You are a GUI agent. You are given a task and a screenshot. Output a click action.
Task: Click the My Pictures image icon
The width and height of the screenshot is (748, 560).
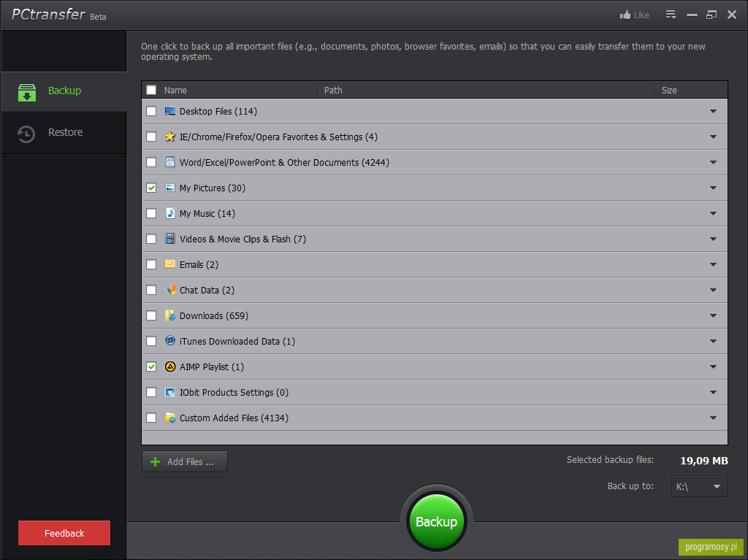tap(169, 188)
